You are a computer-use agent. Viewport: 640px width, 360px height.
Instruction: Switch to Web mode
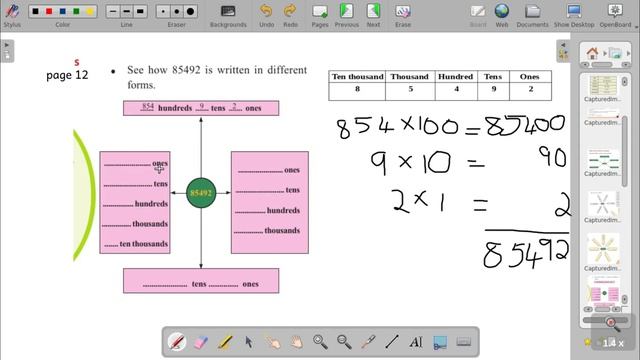pyautogui.click(x=502, y=15)
